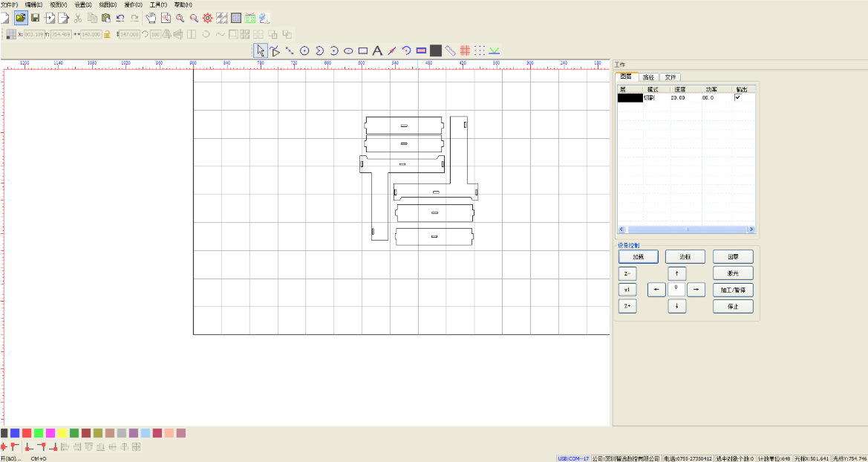Select the rotate tool with red dot
This screenshot has height=462, width=868.
(406, 51)
